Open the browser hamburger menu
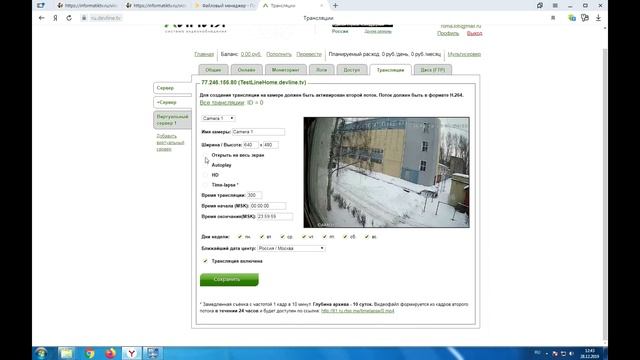Image resolution: width=640 pixels, height=360 pixels. (x=555, y=6)
